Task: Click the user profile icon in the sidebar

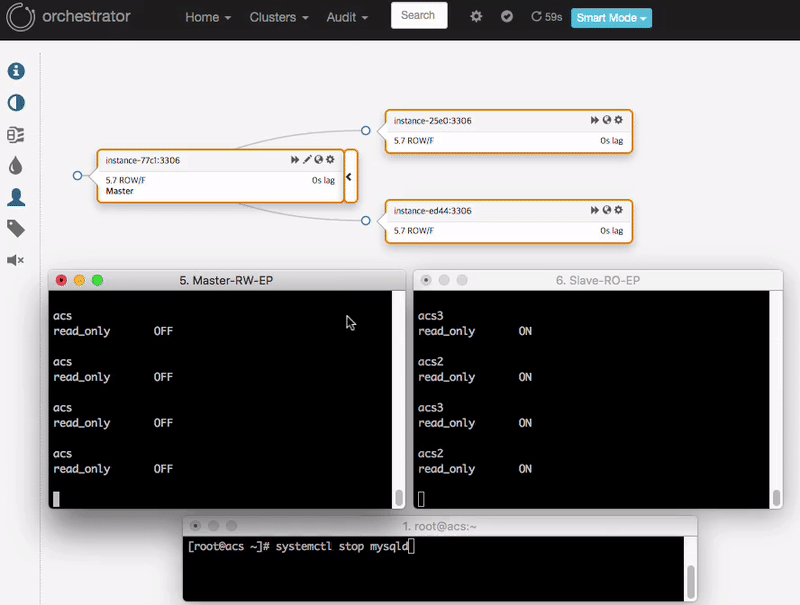Action: (15, 197)
